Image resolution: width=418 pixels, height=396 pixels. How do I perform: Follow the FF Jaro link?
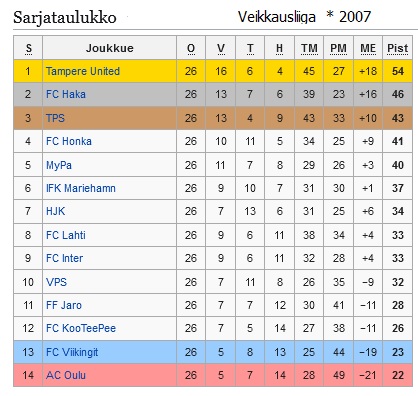click(64, 305)
